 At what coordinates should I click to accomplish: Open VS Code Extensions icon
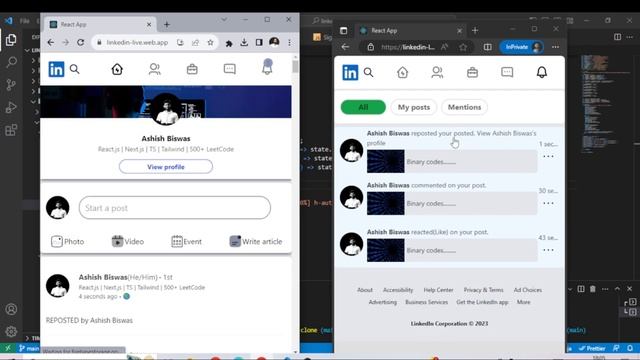(11, 130)
